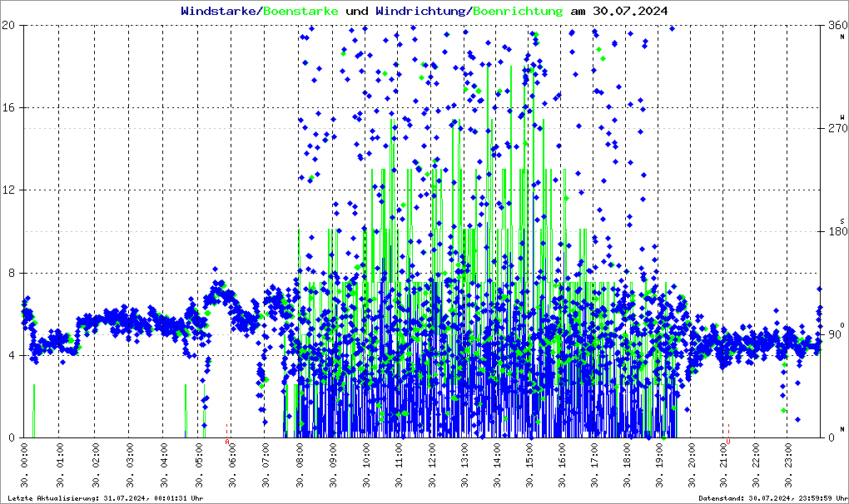Screen dimensions: 849x504
Task: Click the compass letter S on right axis
Action: click(842, 220)
